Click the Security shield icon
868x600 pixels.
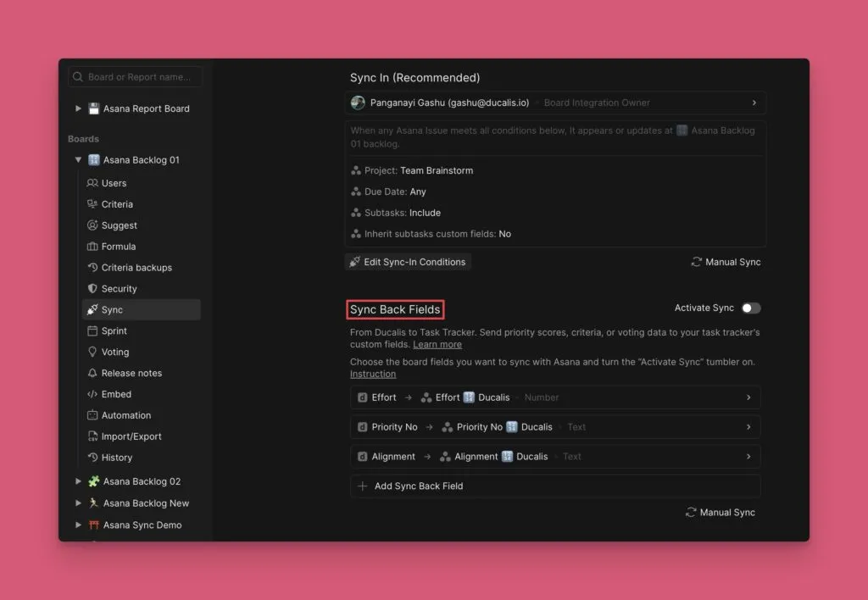(93, 288)
